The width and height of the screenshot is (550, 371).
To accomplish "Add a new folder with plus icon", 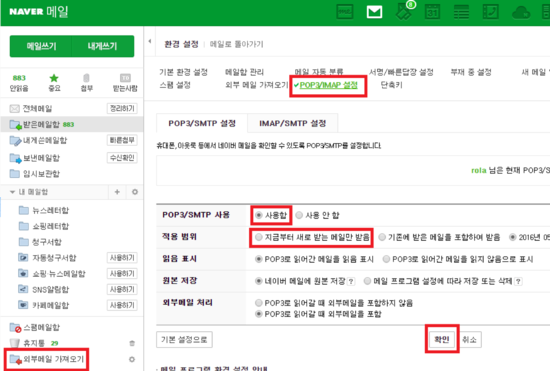I will pos(117,192).
